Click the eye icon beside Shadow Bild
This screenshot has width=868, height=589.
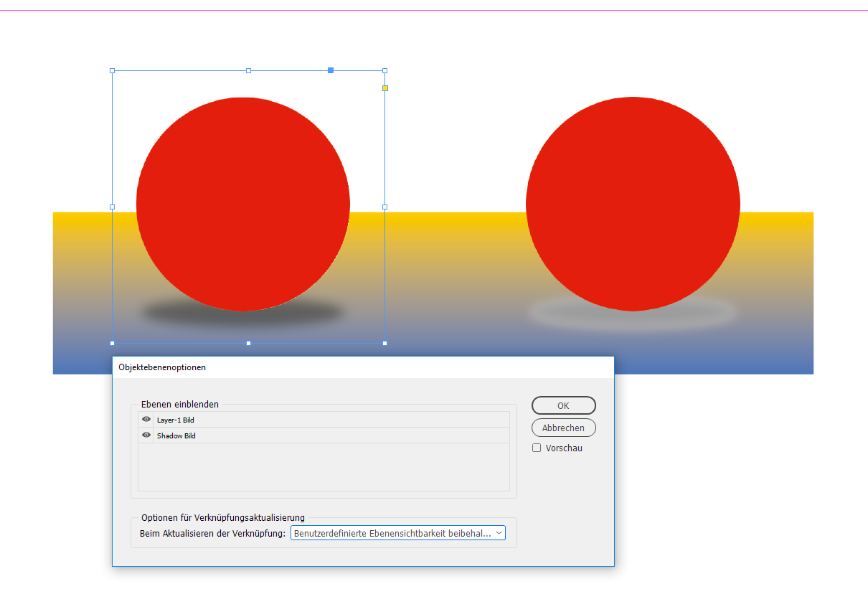[x=146, y=435]
